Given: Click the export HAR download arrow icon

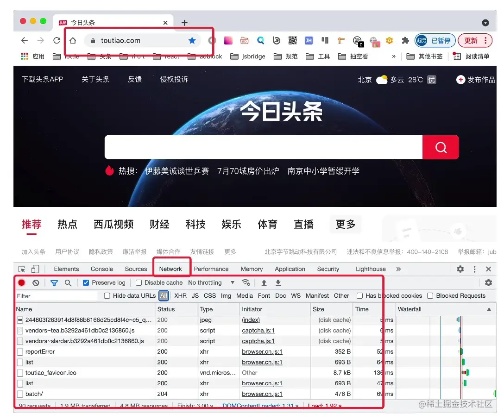Looking at the screenshot, I should pyautogui.click(x=278, y=283).
